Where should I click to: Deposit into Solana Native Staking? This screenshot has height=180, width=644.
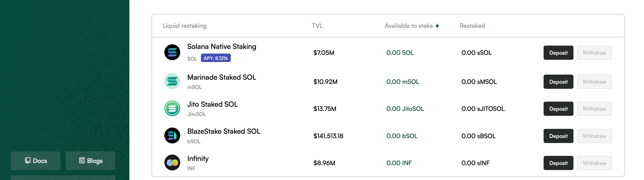tap(558, 53)
